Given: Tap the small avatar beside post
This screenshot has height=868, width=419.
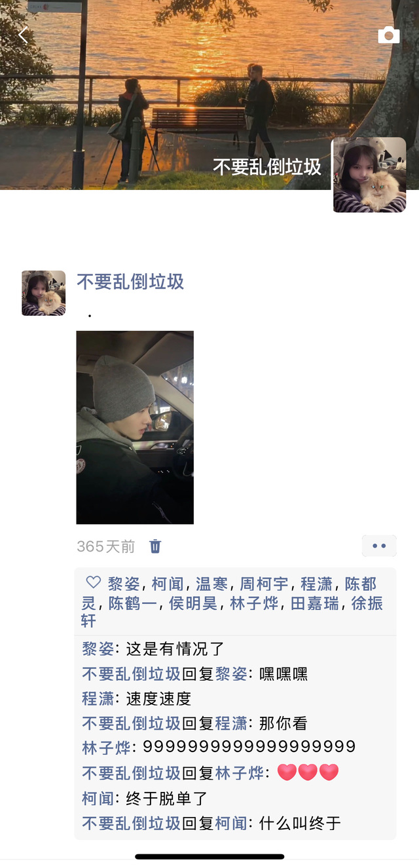Looking at the screenshot, I should click(x=43, y=293).
